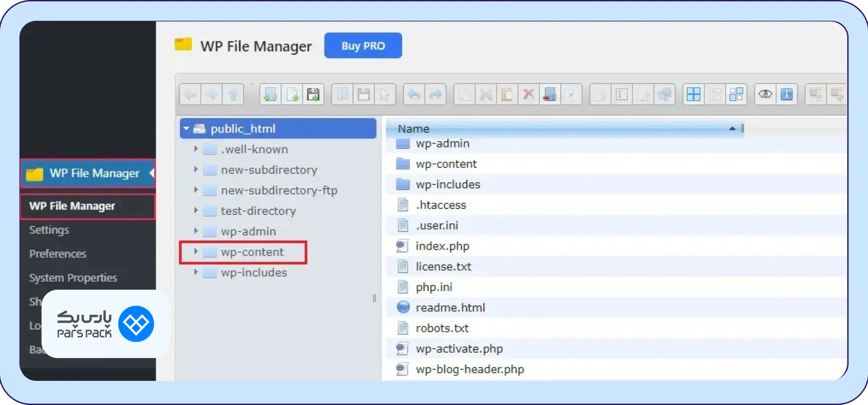Image resolution: width=868 pixels, height=405 pixels.
Task: Click the Rename text-box icon
Action: (622, 94)
